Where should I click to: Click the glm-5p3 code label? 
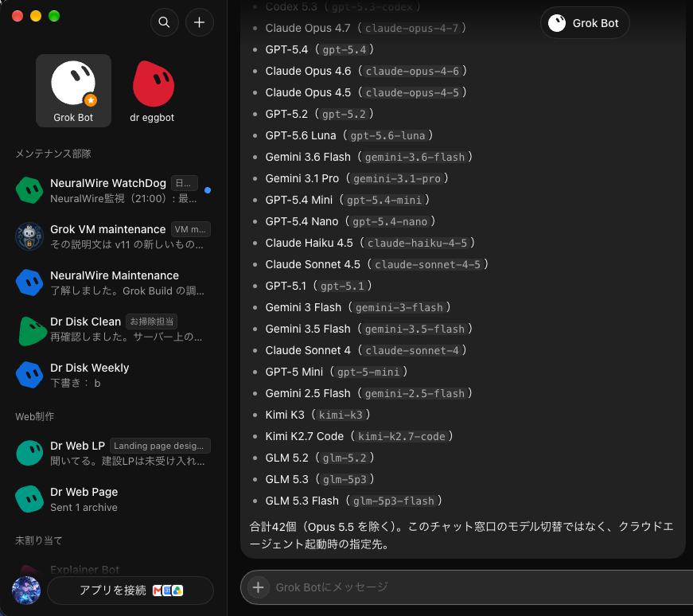(x=345, y=479)
